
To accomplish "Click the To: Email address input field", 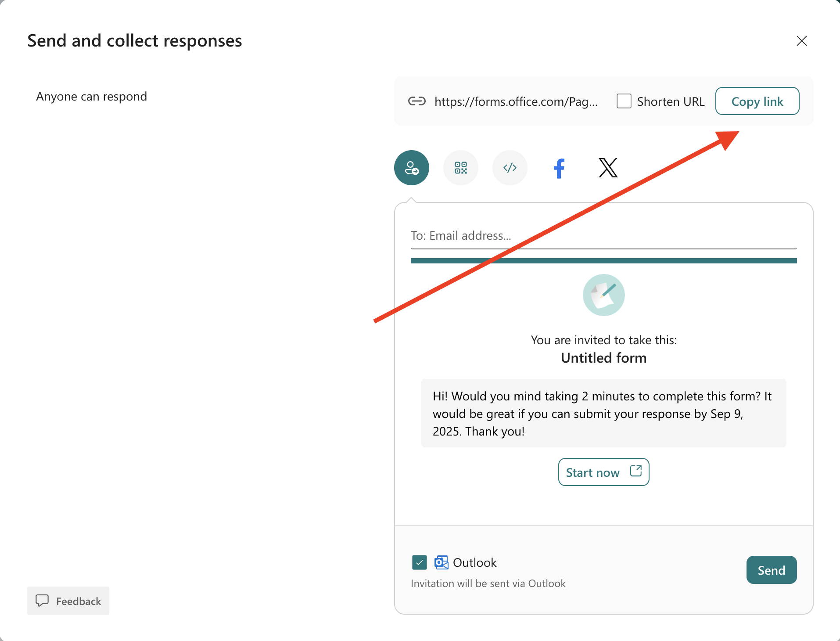I will tap(603, 236).
